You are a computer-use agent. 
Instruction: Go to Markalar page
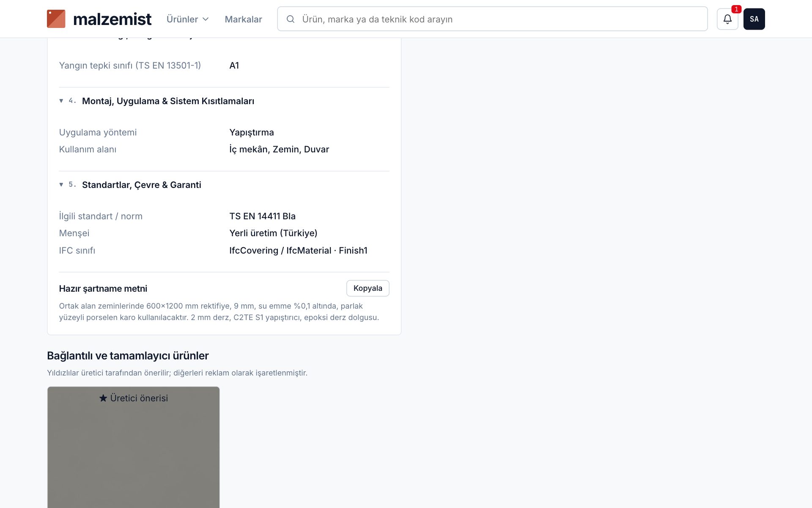[243, 19]
